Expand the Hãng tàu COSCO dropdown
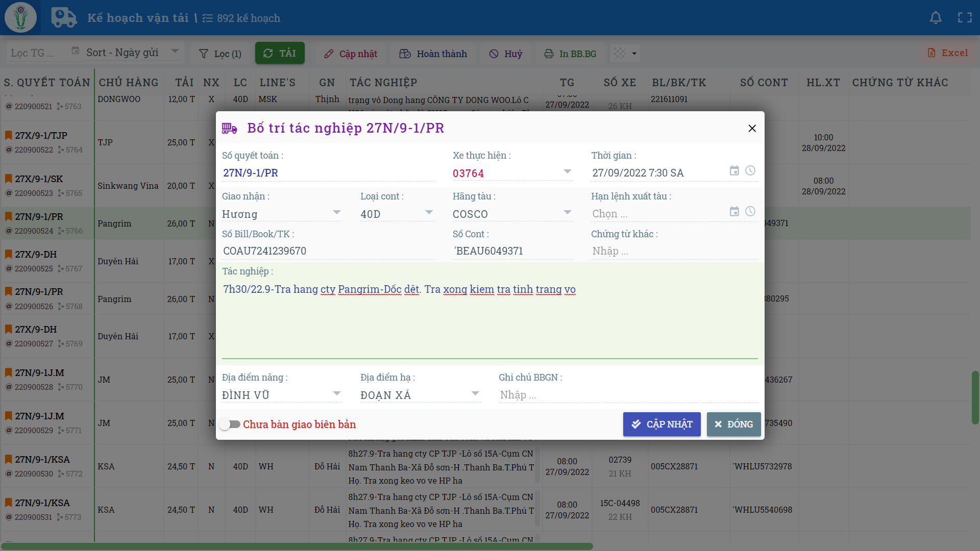 [567, 213]
